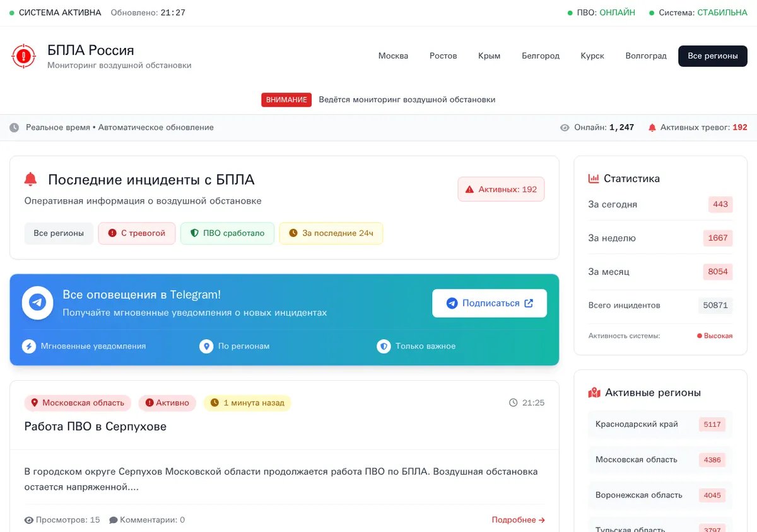The image size is (757, 532).
Task: Click the location pin По регионам icon
Action: coord(206,346)
